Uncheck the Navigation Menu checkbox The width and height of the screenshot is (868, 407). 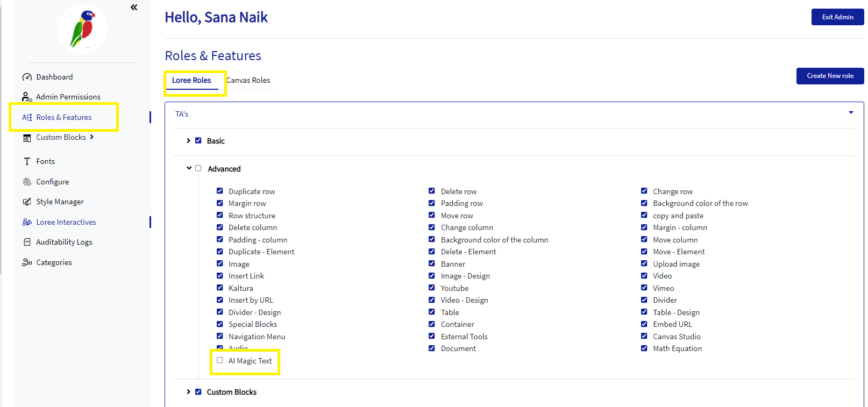pyautogui.click(x=220, y=336)
